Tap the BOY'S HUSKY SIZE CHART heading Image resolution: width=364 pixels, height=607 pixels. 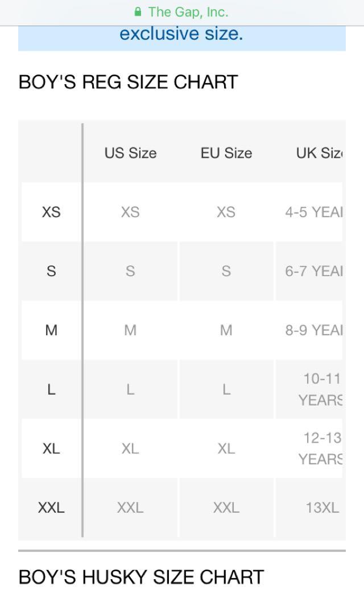pyautogui.click(x=141, y=577)
